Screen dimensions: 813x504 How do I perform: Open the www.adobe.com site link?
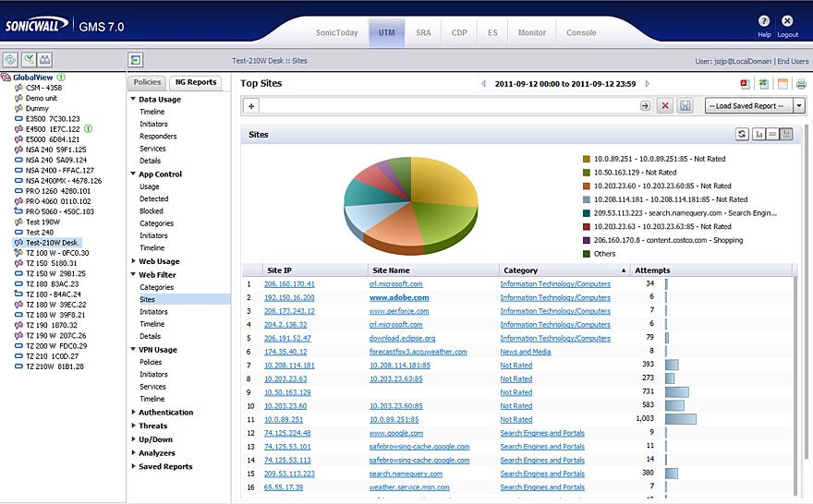[x=399, y=298]
